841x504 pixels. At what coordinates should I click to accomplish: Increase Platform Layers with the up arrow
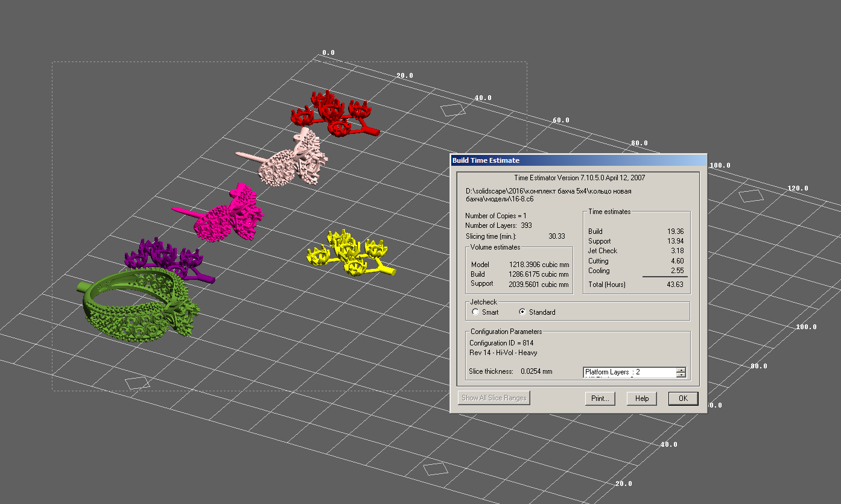(x=681, y=370)
